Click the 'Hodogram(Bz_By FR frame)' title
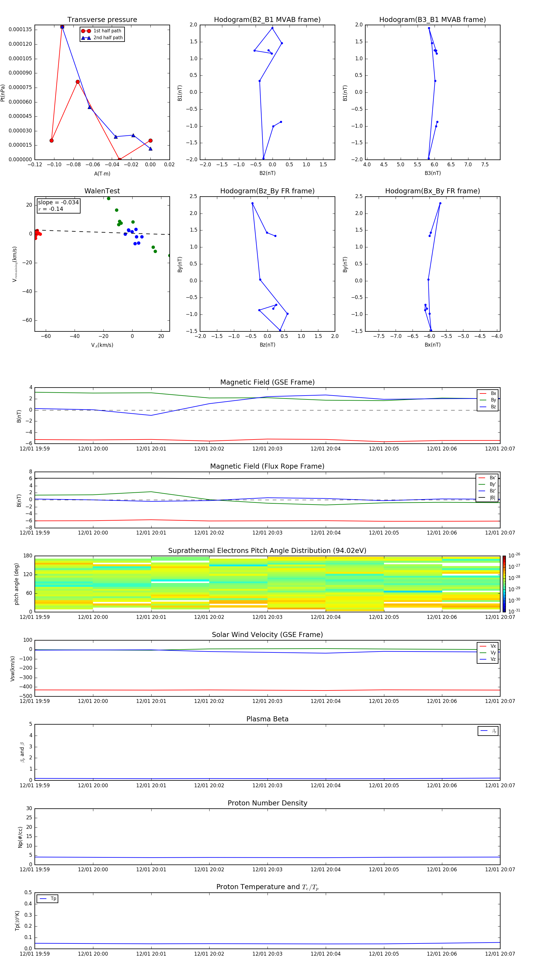535x980 pixels. pyautogui.click(x=267, y=191)
